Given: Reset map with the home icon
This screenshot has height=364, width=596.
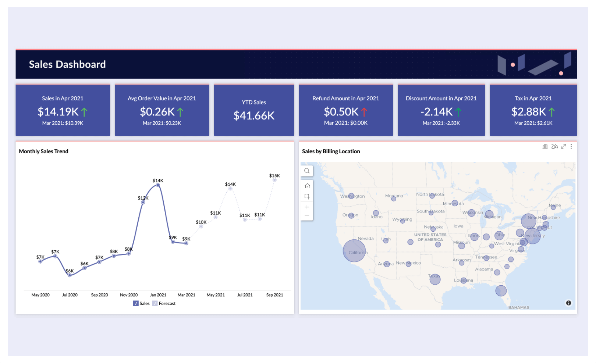Looking at the screenshot, I should click(307, 186).
